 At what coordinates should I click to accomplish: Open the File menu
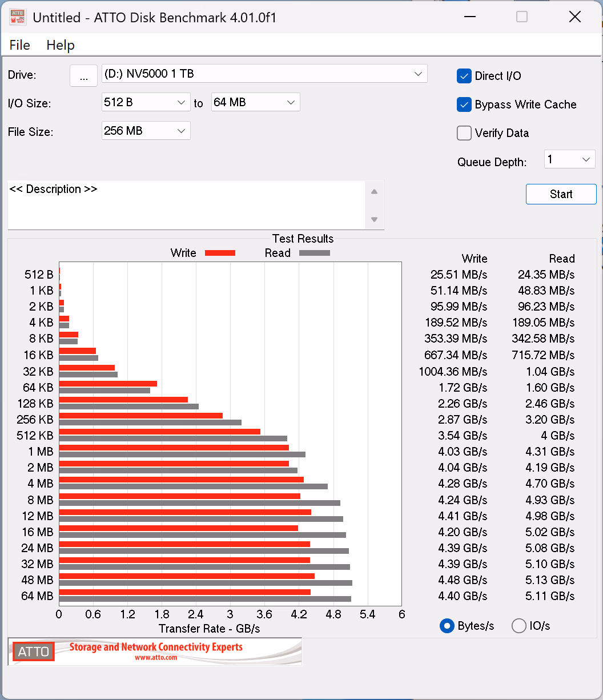tap(20, 45)
